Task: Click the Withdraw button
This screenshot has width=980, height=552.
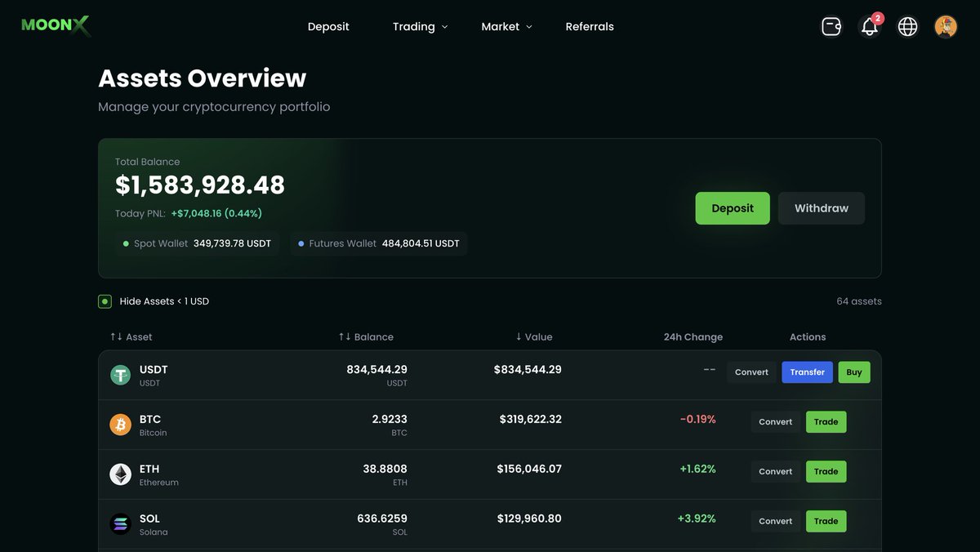Action: click(822, 208)
